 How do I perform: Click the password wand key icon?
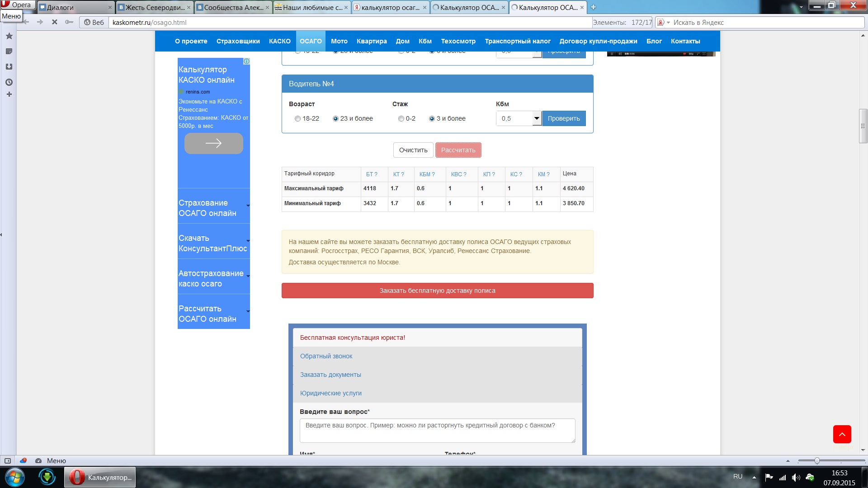point(69,22)
